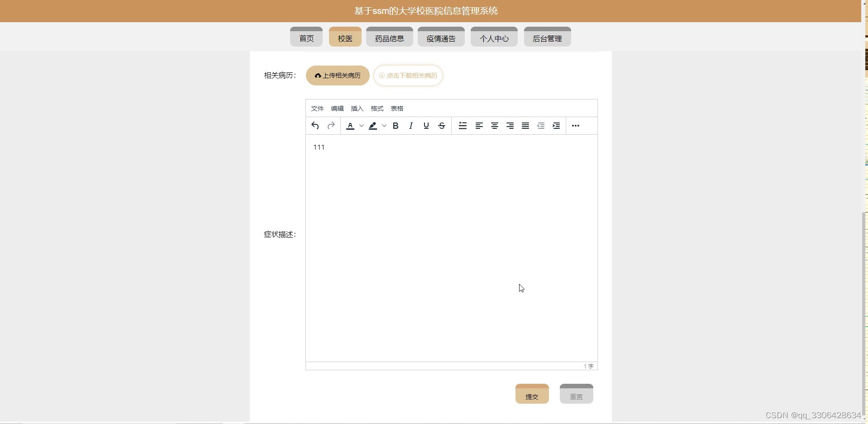868x424 pixels.
Task: Go to the 首页 tab
Action: pyautogui.click(x=306, y=37)
